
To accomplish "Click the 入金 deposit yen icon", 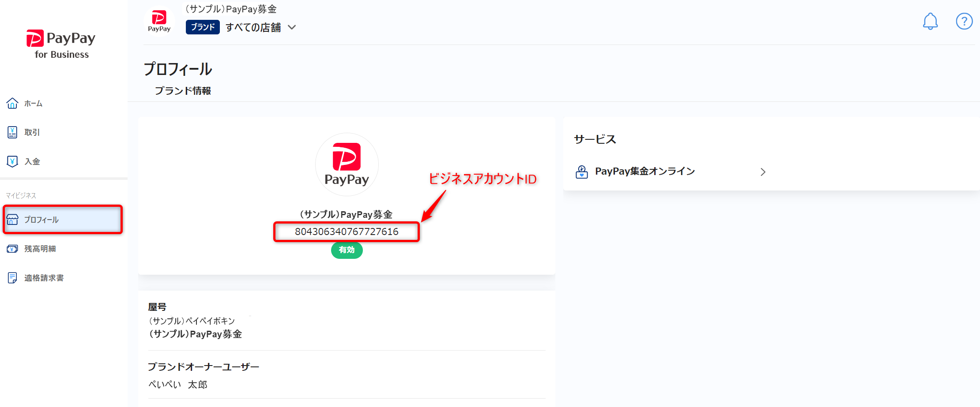I will tap(12, 161).
